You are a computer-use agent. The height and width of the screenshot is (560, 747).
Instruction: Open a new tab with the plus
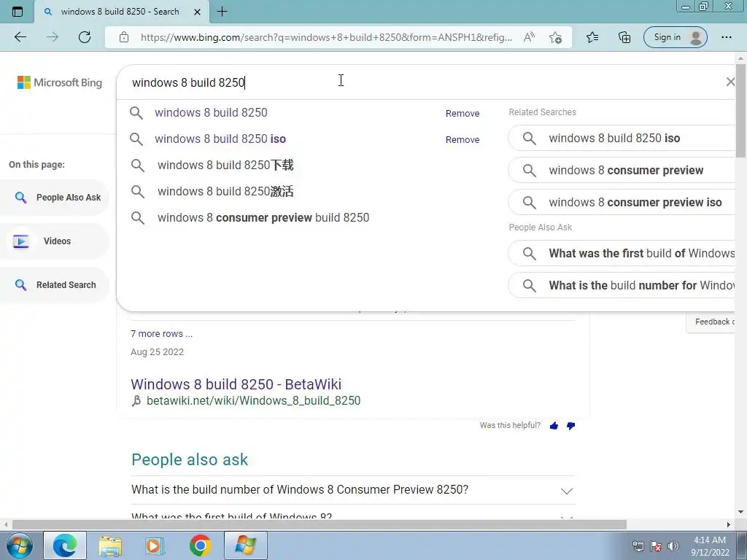[222, 12]
